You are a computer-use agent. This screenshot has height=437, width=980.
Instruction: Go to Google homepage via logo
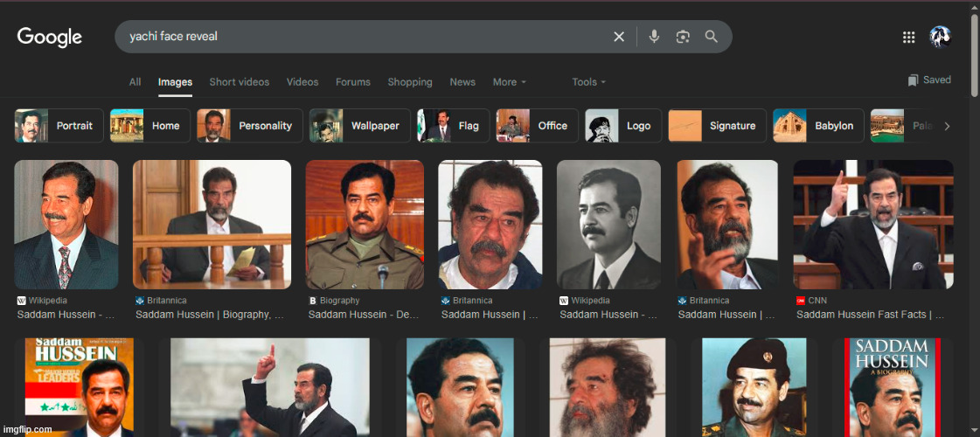(x=49, y=38)
